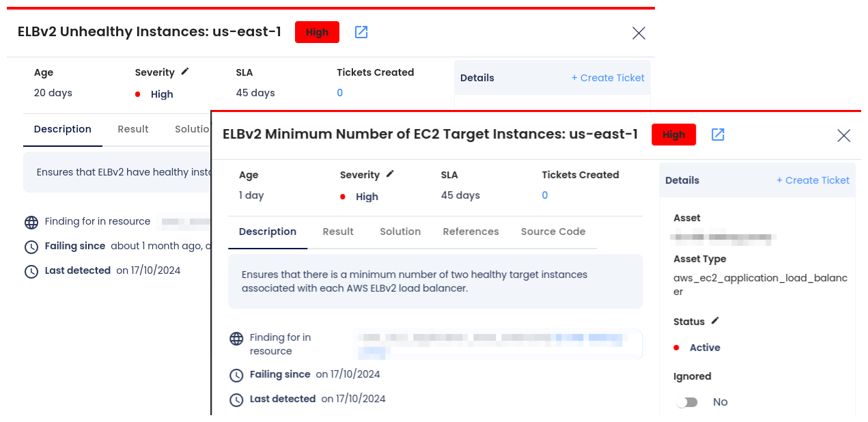868x422 pixels.
Task: Click Create Ticket in front Details panel
Action: pos(813,180)
